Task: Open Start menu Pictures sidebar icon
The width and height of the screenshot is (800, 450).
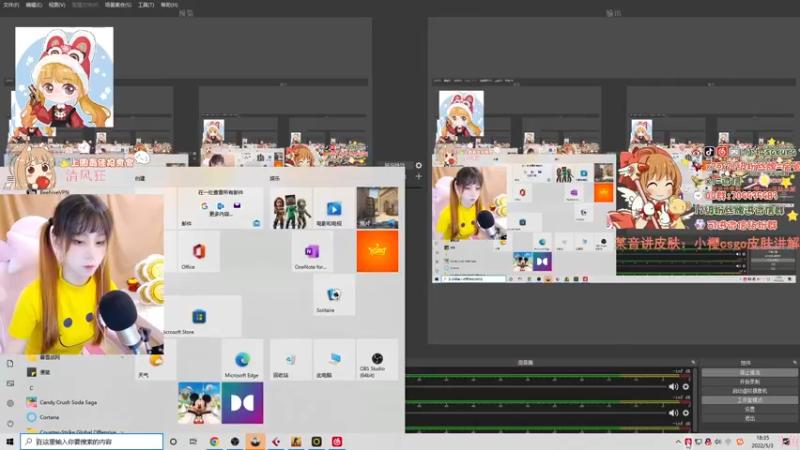Action: click(x=10, y=383)
